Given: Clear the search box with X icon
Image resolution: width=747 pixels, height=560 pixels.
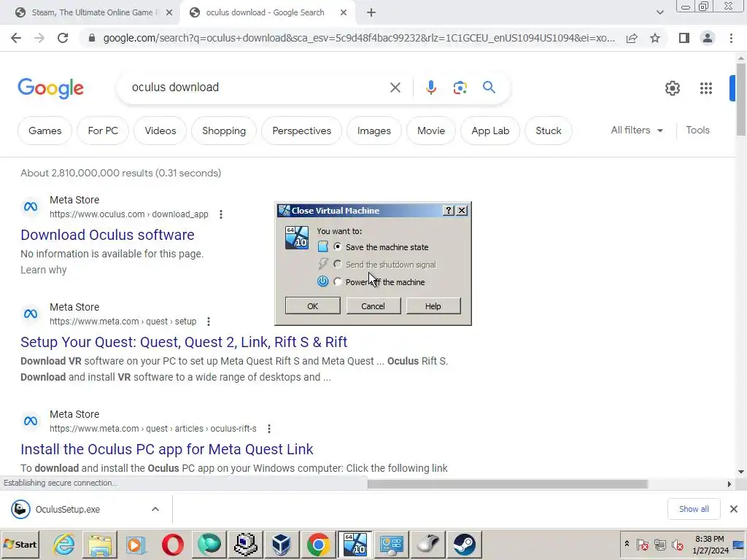Looking at the screenshot, I should coord(395,87).
